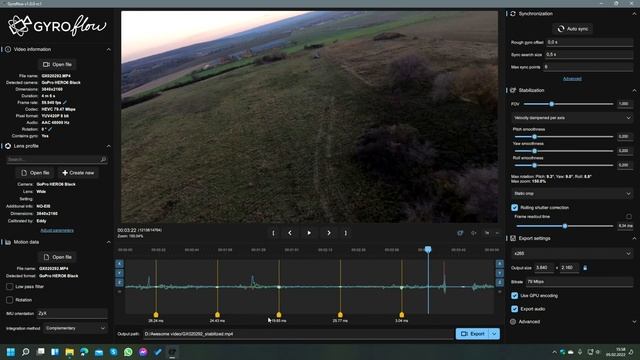Click Rough gyro offset field
The width and height of the screenshot is (640, 360).
click(x=589, y=42)
